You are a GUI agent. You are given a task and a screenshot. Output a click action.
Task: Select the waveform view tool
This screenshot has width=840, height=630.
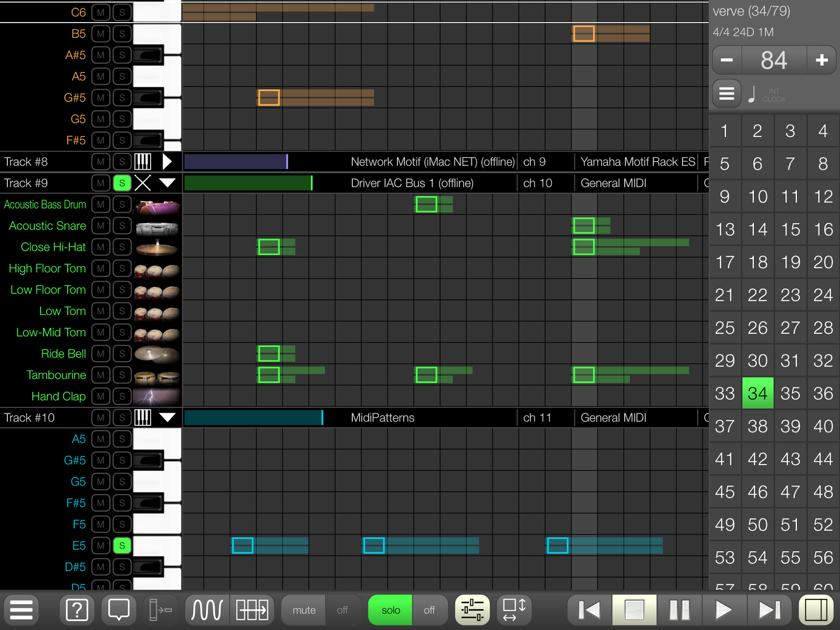[x=206, y=610]
